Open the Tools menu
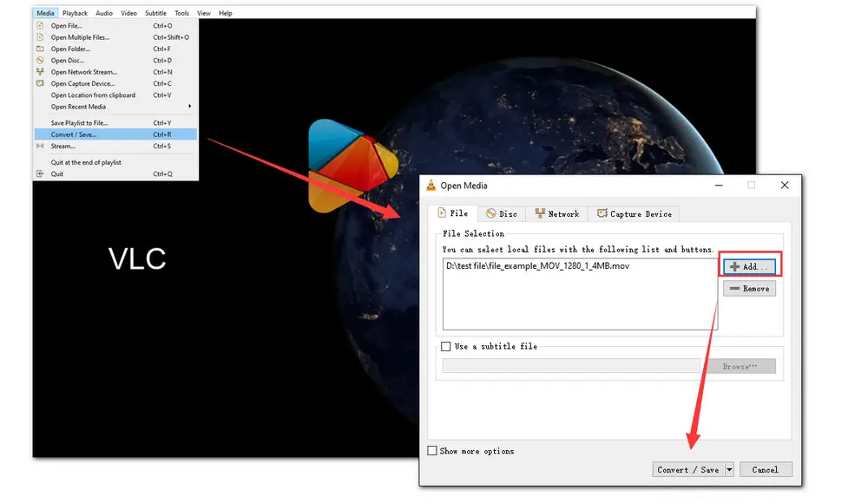This screenshot has height=503, width=868. pos(181,13)
